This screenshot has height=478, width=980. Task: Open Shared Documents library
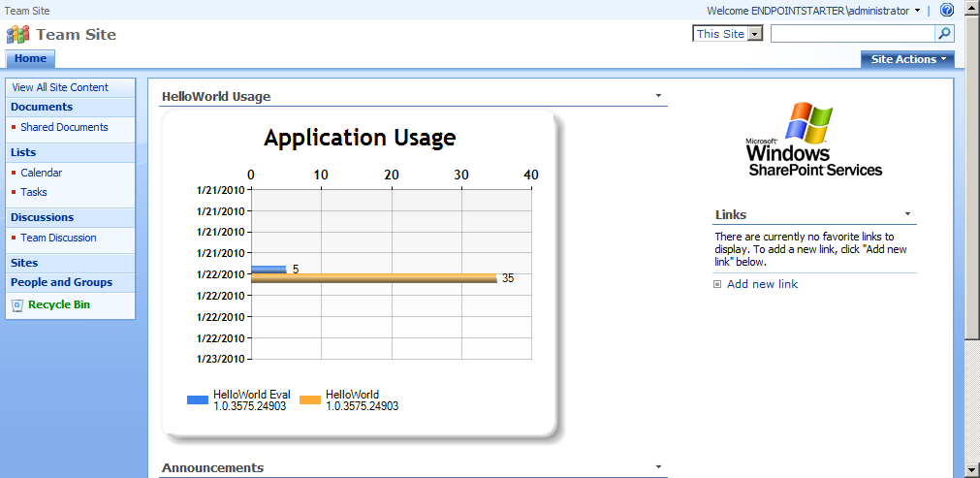64,127
